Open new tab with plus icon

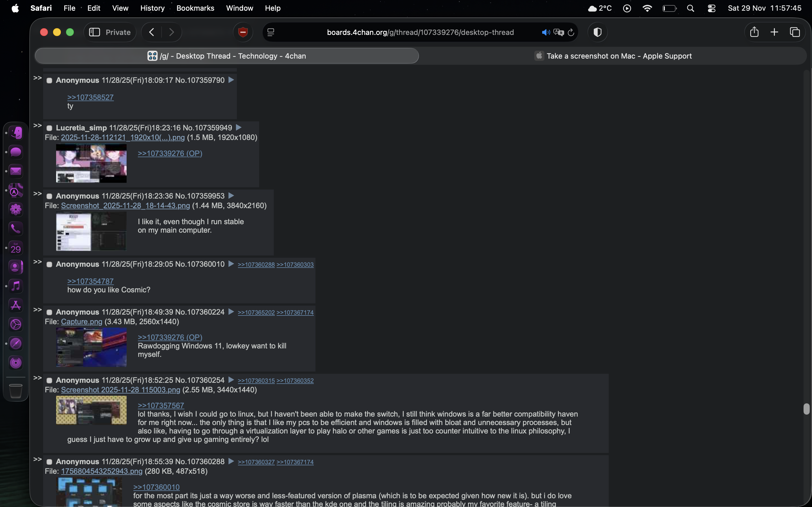click(774, 32)
